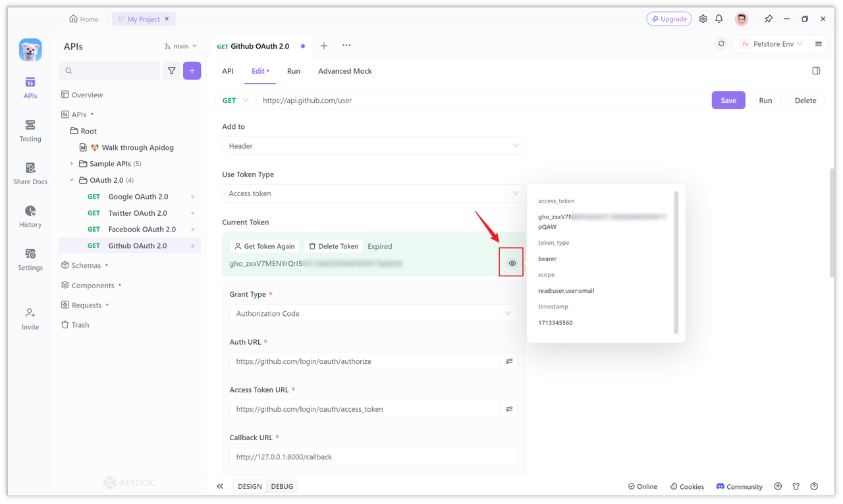Open the Auth URL parameters settings icon
The image size is (843, 504).
509,361
